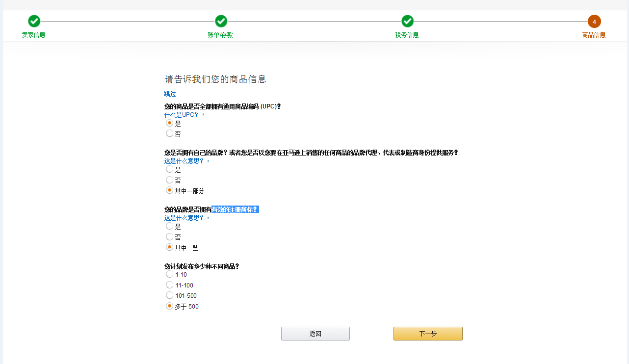This screenshot has width=629, height=364.
Task: Choose the 101-500 products option
Action: tap(170, 295)
